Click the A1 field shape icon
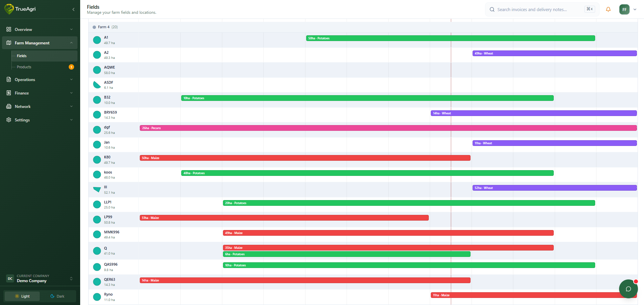The image size is (644, 305). pyautogui.click(x=97, y=40)
